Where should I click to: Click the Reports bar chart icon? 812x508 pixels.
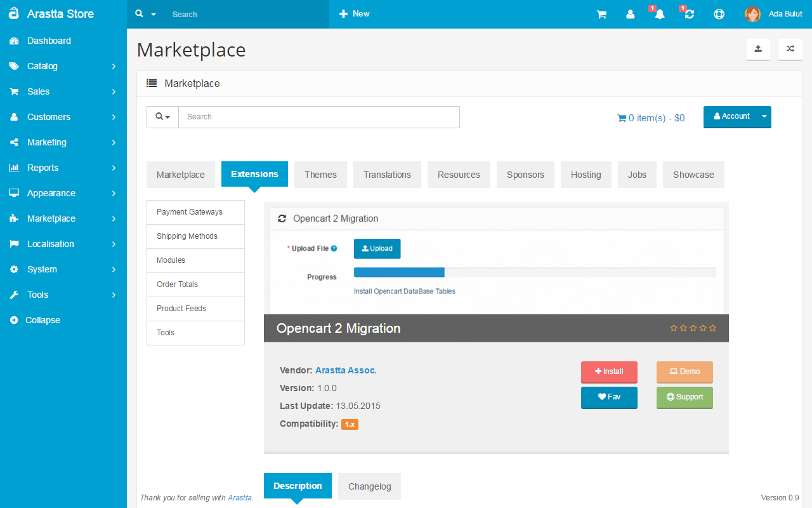14,168
